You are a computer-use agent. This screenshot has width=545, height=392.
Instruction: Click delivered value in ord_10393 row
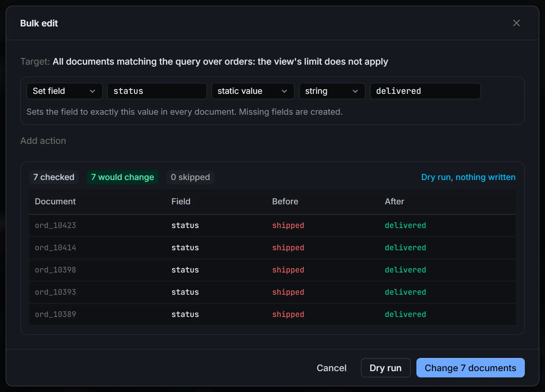tap(405, 292)
